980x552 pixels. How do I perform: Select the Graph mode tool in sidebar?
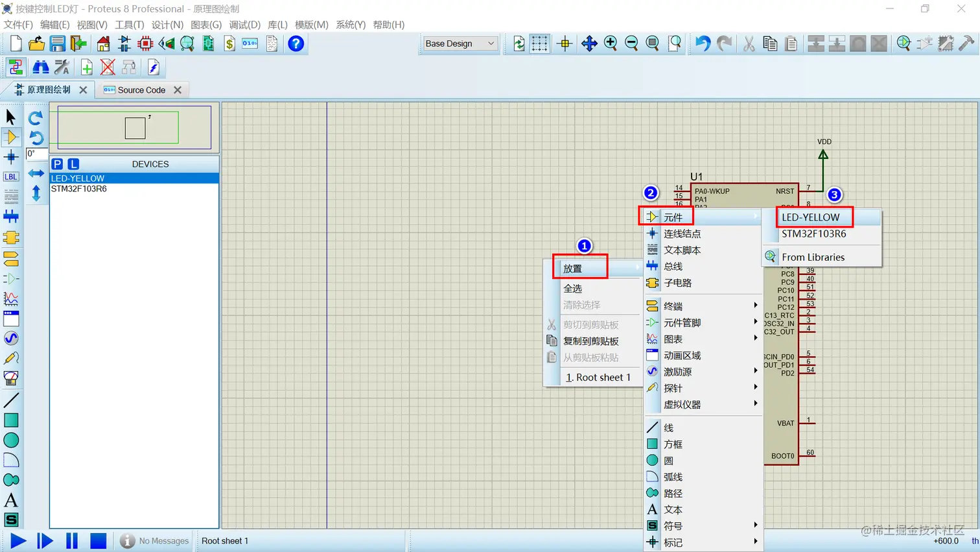(x=11, y=298)
